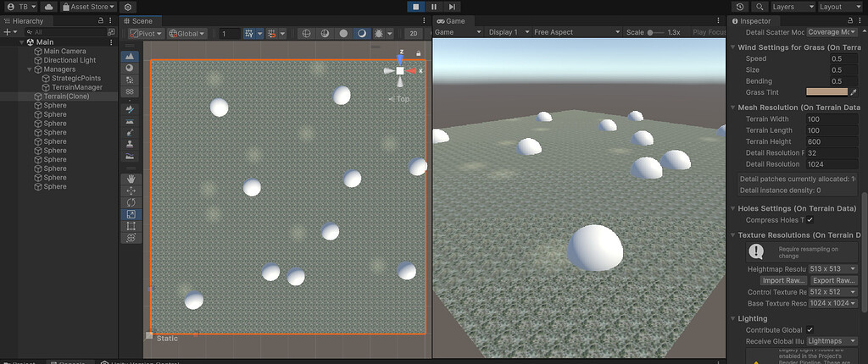Pick grass tint with eyedropper icon
This screenshot has width=868, height=364.
(x=853, y=92)
